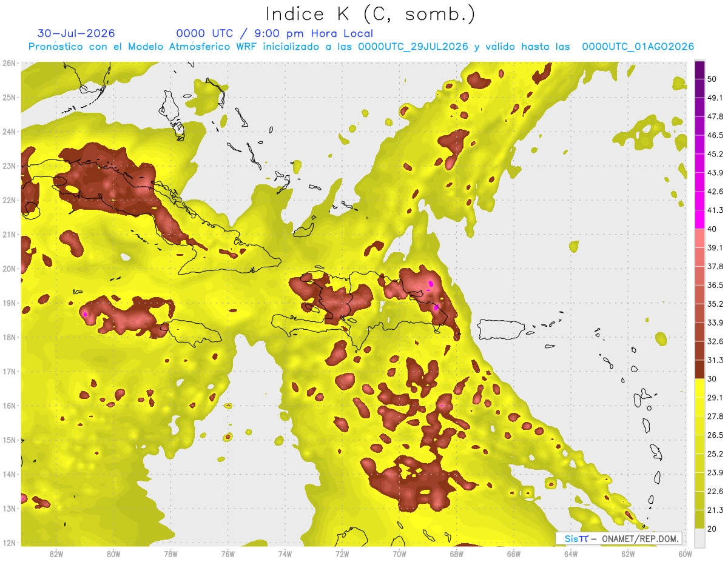This screenshot has height=562, width=728.
Task: Click the "39.1" color bar label
Action: 715,247
